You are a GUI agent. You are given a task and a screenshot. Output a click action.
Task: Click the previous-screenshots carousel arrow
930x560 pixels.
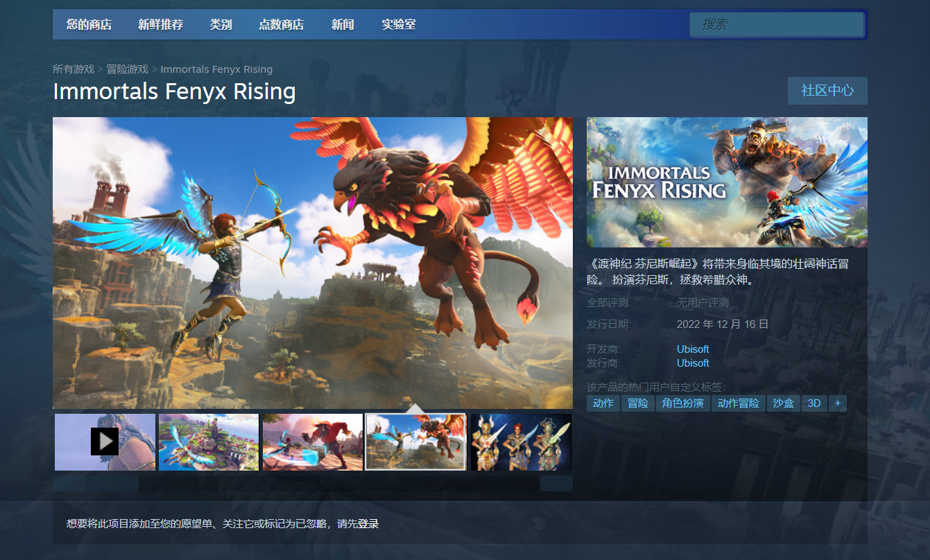pos(69,483)
